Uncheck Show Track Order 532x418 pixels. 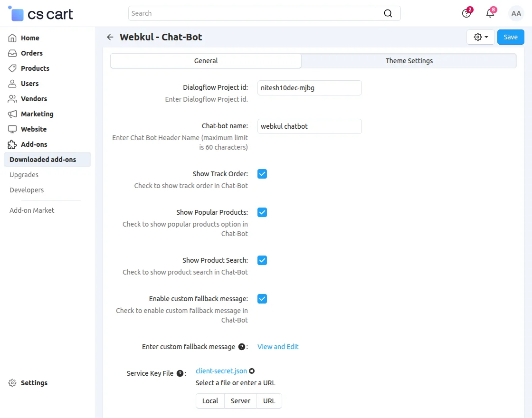(262, 174)
